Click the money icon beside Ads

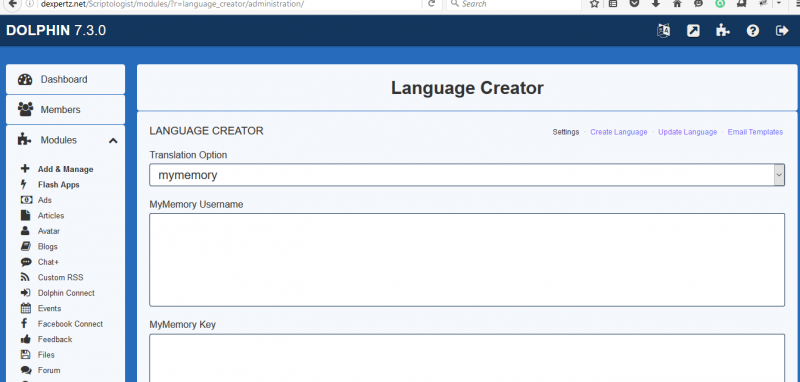26,200
